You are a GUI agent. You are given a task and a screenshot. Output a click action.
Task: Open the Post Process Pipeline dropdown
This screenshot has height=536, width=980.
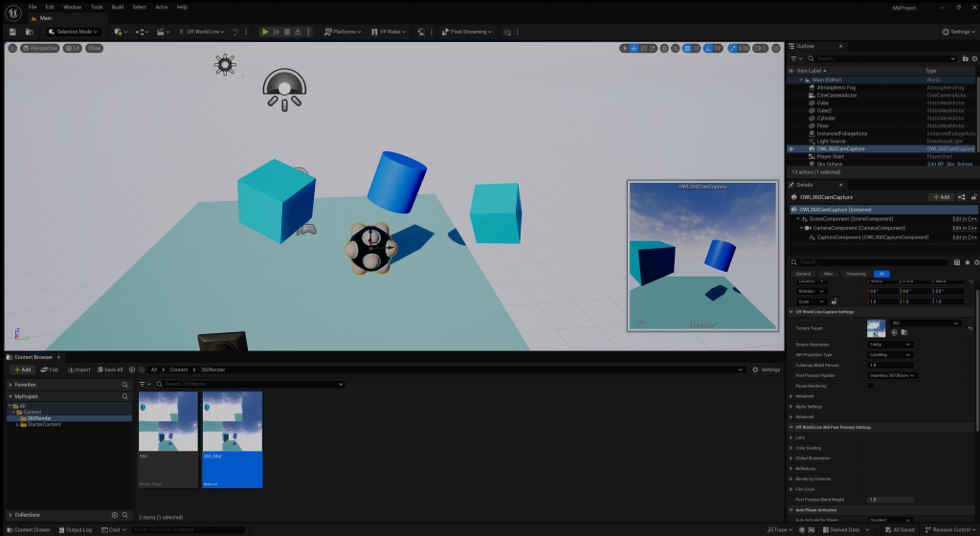(892, 375)
